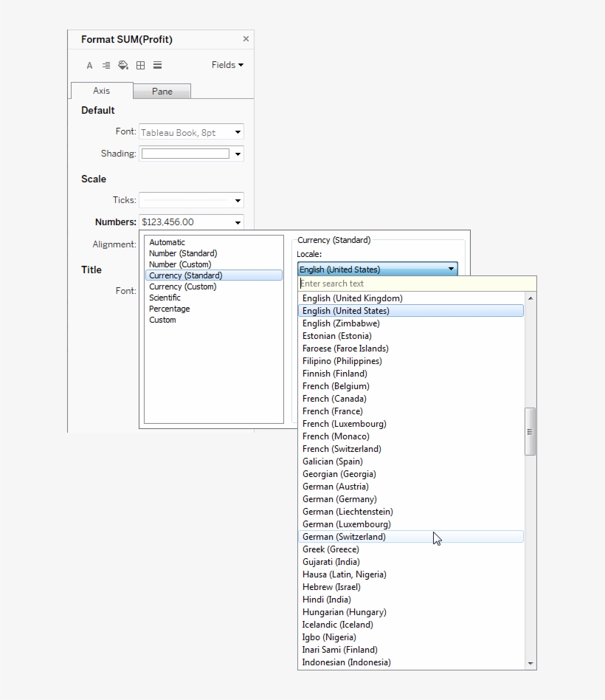Switch to the Pane tab
Image resolution: width=605 pixels, height=700 pixels.
pyautogui.click(x=162, y=92)
